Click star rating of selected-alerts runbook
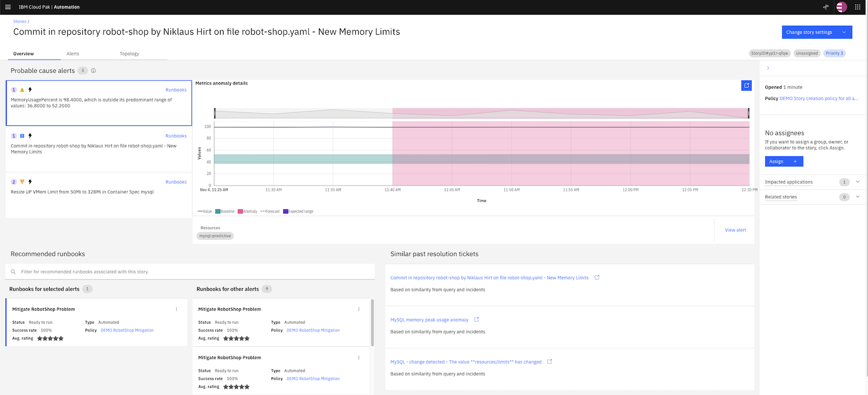 (x=50, y=339)
